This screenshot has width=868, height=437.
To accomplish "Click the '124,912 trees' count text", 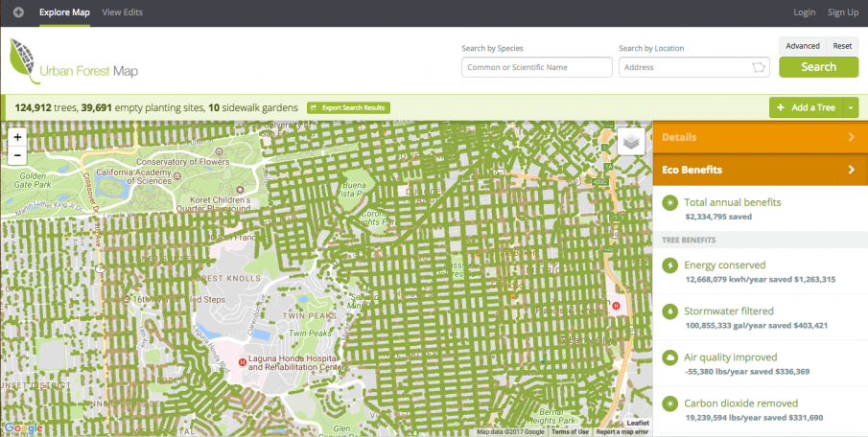I will point(46,108).
